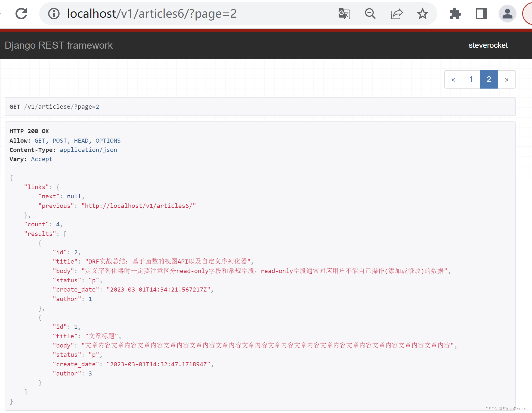The height and width of the screenshot is (413, 532).
Task: Click the Django REST framework header title
Action: 58,45
